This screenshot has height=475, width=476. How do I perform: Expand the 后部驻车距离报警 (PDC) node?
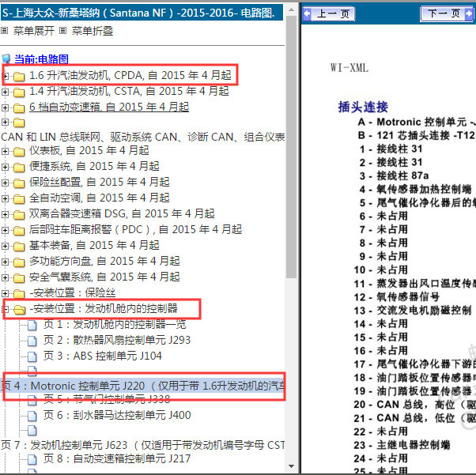click(x=5, y=230)
